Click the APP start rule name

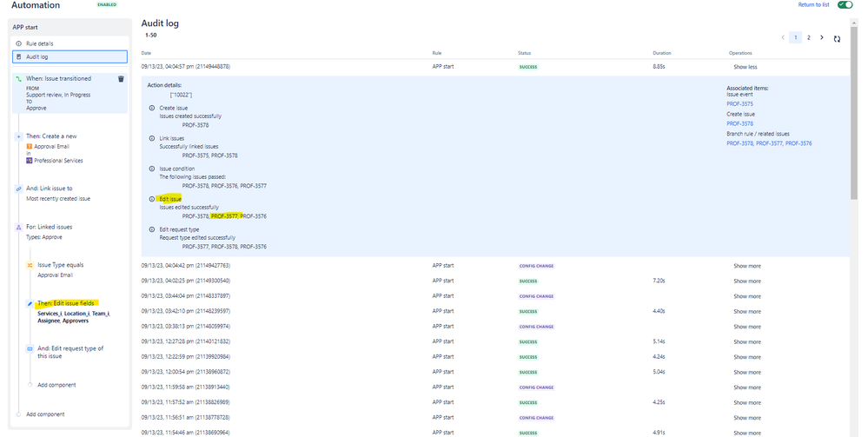tap(25, 27)
